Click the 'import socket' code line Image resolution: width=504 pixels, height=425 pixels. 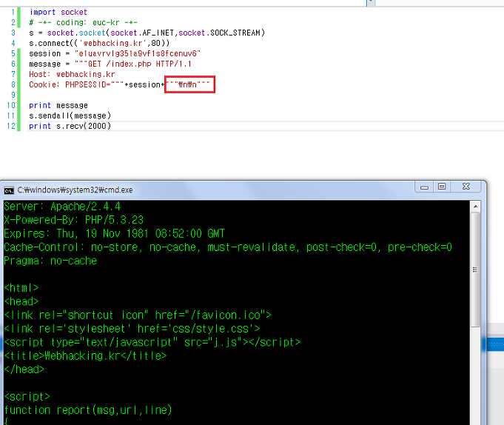[58, 12]
